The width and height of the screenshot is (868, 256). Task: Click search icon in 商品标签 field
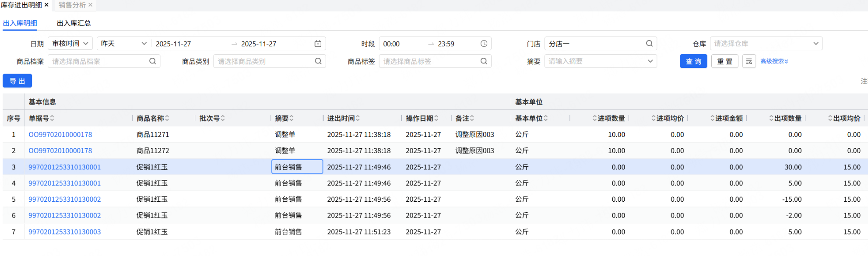click(484, 61)
